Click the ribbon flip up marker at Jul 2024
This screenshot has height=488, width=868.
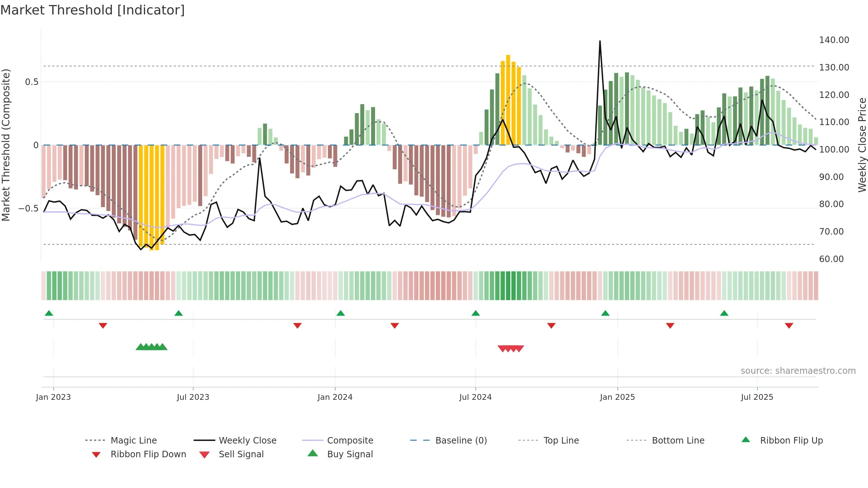click(476, 313)
